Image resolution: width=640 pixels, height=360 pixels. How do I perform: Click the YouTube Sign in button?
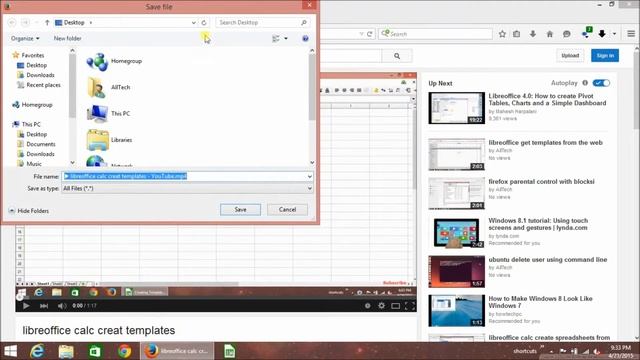604,56
